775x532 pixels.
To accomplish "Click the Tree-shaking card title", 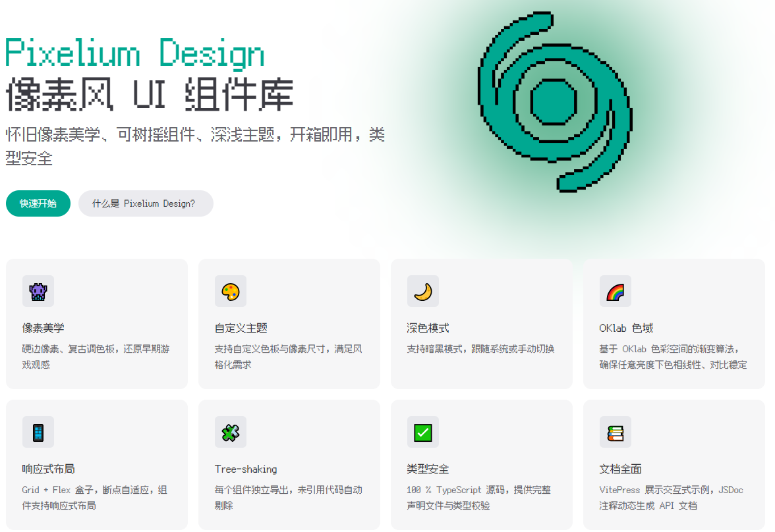I will pyautogui.click(x=246, y=469).
